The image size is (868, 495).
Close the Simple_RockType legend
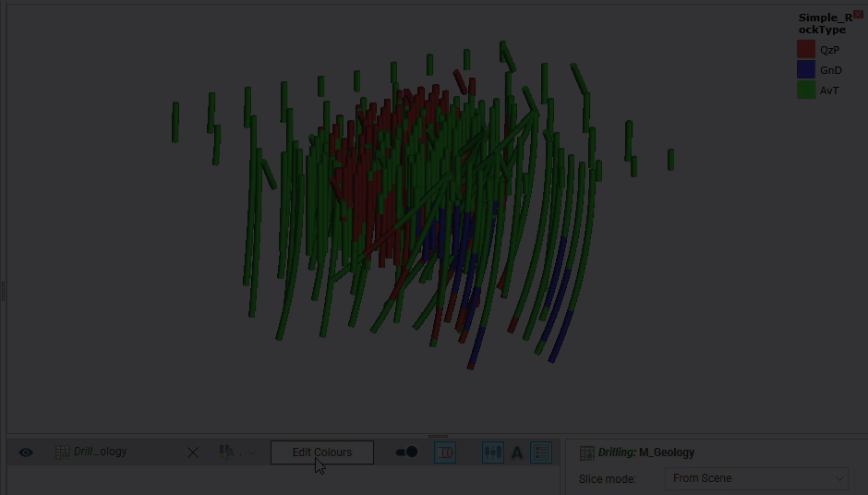(858, 15)
